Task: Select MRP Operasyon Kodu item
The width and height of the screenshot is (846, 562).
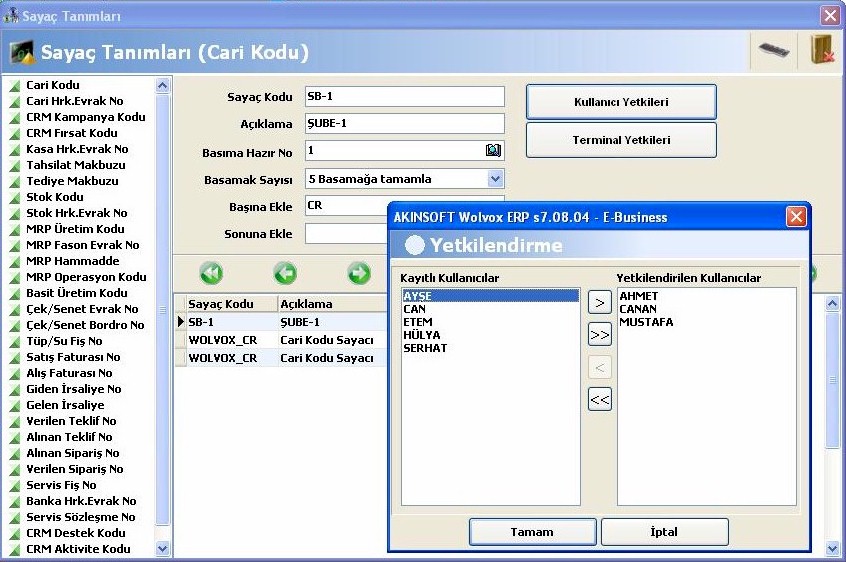Action: (86, 277)
